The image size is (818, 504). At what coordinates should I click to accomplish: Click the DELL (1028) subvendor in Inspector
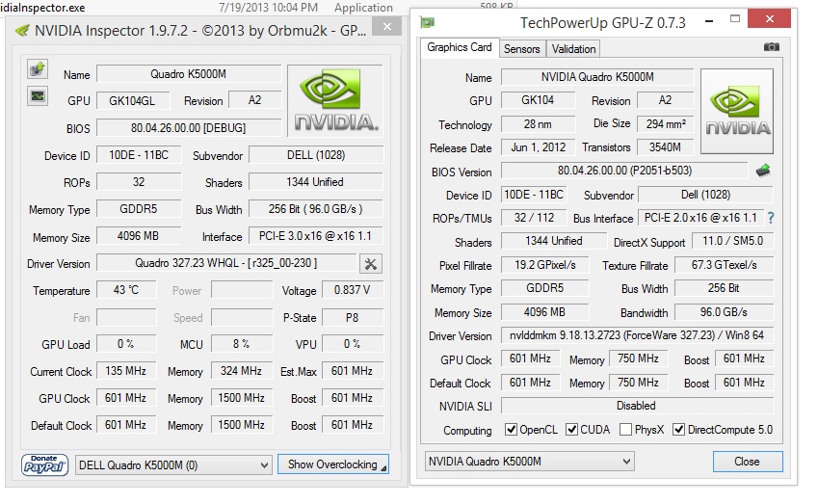316,155
